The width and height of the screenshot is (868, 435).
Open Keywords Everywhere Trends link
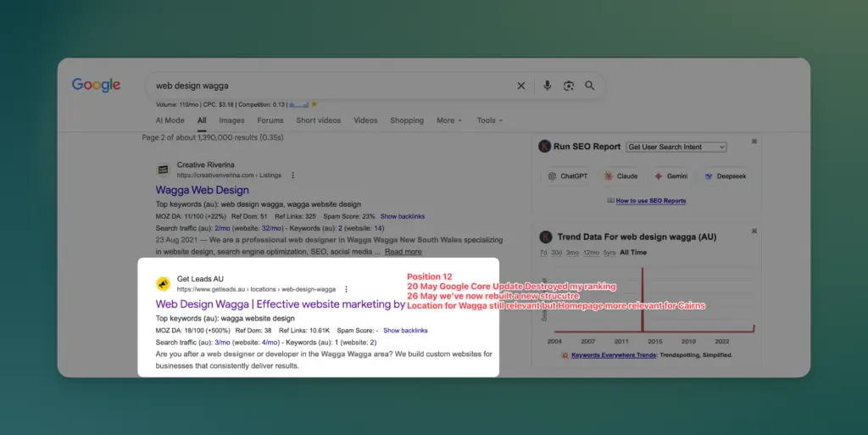click(x=614, y=355)
